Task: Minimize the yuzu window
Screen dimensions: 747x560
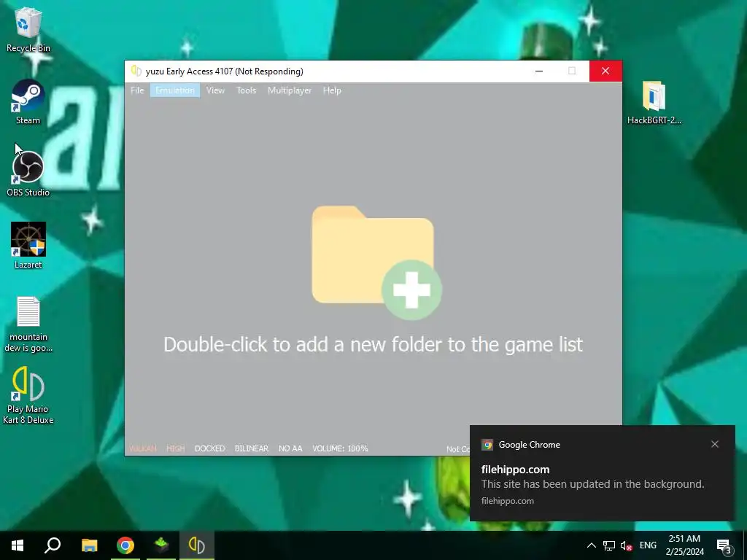Action: tap(539, 71)
